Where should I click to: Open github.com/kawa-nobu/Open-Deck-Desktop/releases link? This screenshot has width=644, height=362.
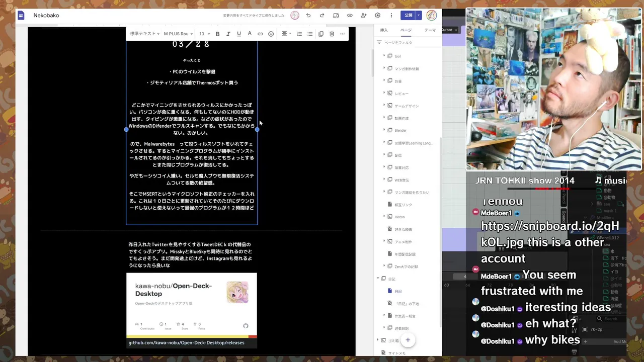(186, 343)
